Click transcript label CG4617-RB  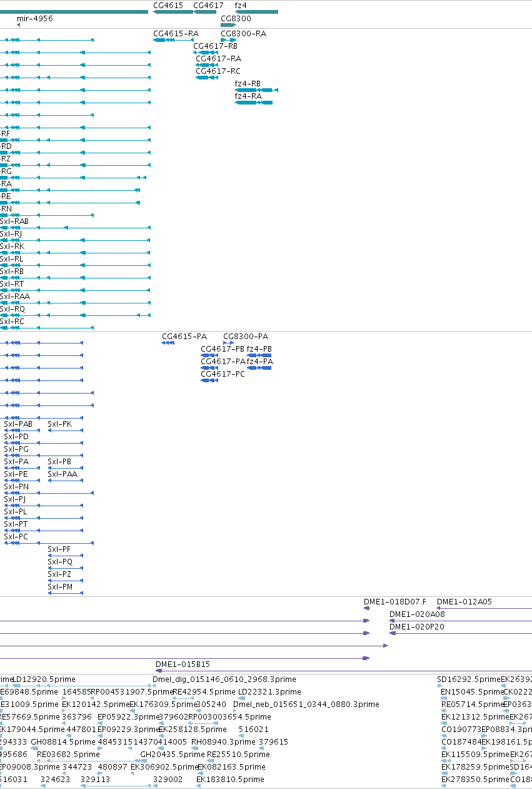tap(215, 46)
